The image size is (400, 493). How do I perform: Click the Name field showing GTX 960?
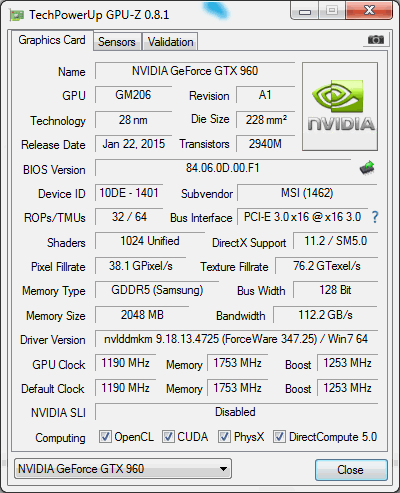pos(195,71)
